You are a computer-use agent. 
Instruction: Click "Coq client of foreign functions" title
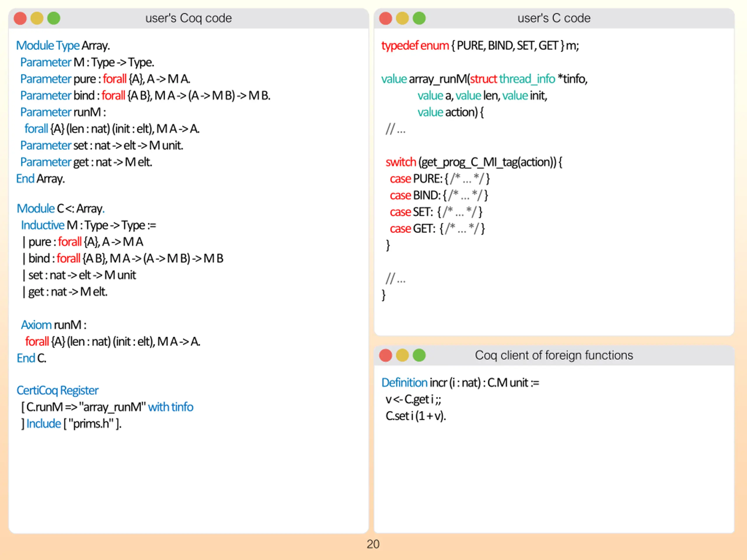(x=554, y=355)
